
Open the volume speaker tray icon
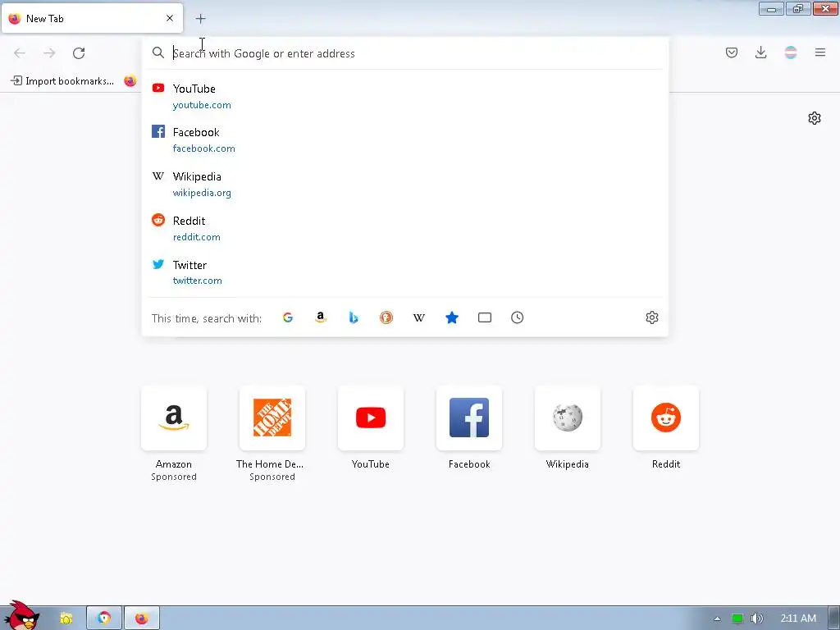pos(756,619)
